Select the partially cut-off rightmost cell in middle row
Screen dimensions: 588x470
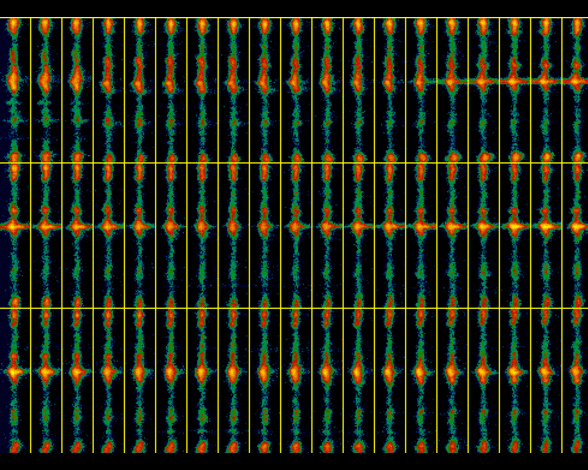click(575, 236)
